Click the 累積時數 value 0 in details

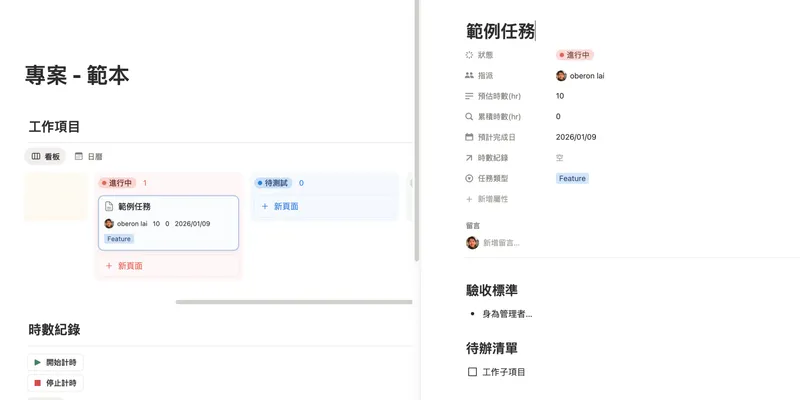point(558,116)
